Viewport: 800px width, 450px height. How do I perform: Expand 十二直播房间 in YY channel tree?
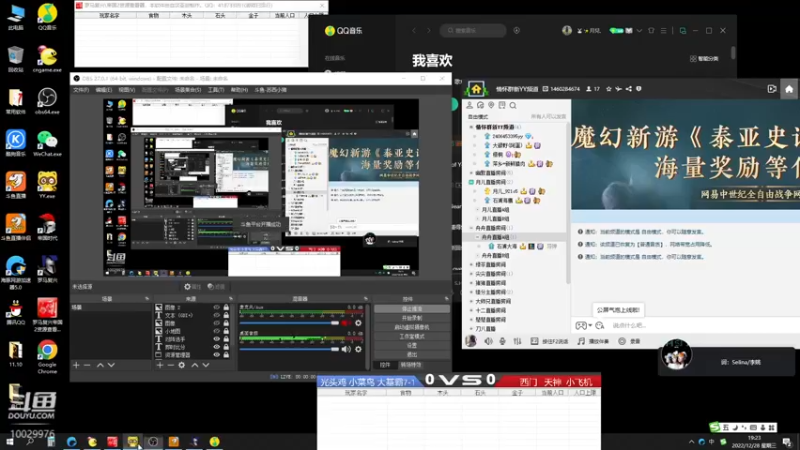471,310
